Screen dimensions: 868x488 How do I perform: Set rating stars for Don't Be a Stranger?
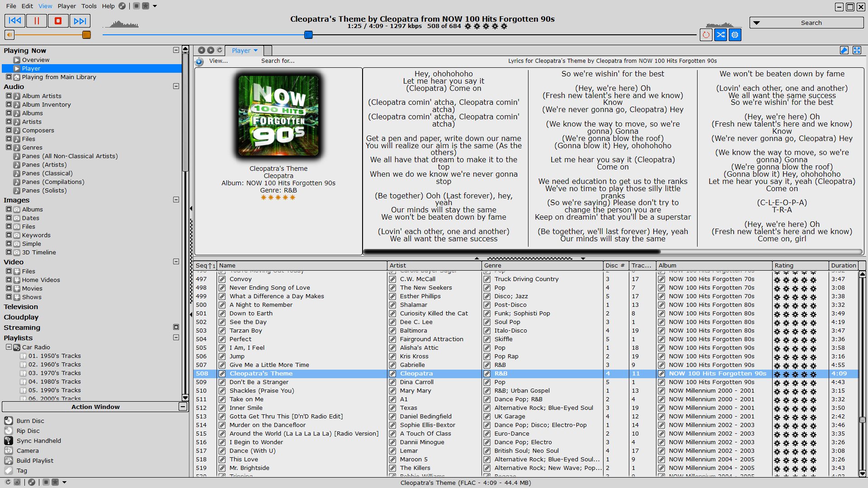[x=795, y=382]
